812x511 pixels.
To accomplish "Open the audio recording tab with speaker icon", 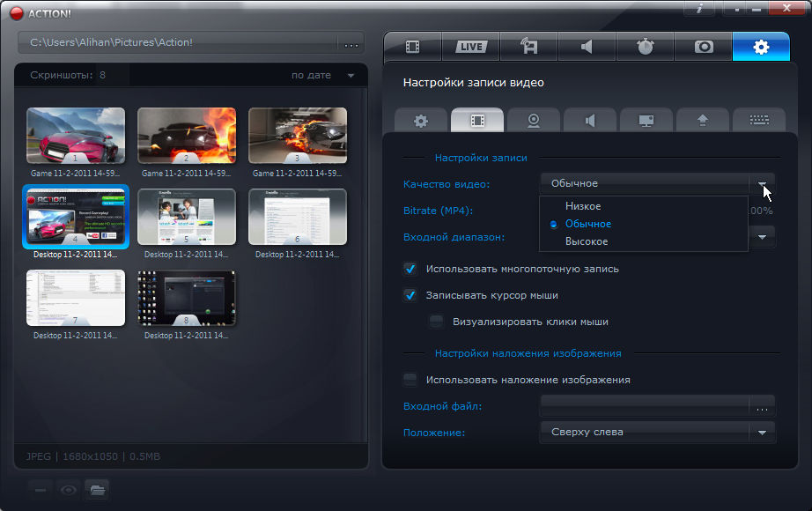I will point(587,47).
